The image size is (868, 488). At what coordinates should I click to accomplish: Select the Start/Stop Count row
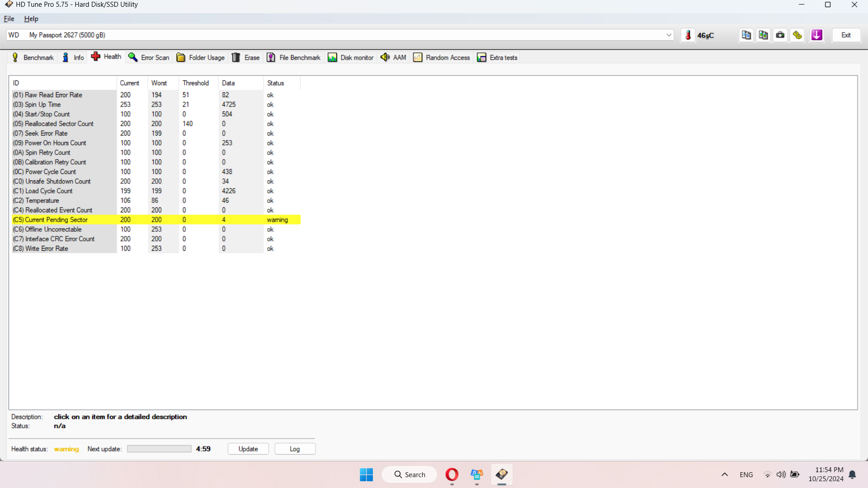coord(156,114)
